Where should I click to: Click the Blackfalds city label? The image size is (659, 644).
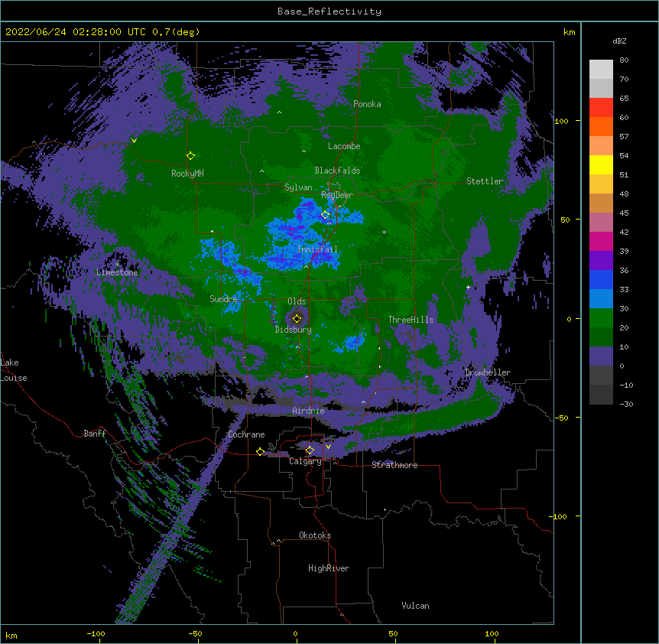coord(337,171)
